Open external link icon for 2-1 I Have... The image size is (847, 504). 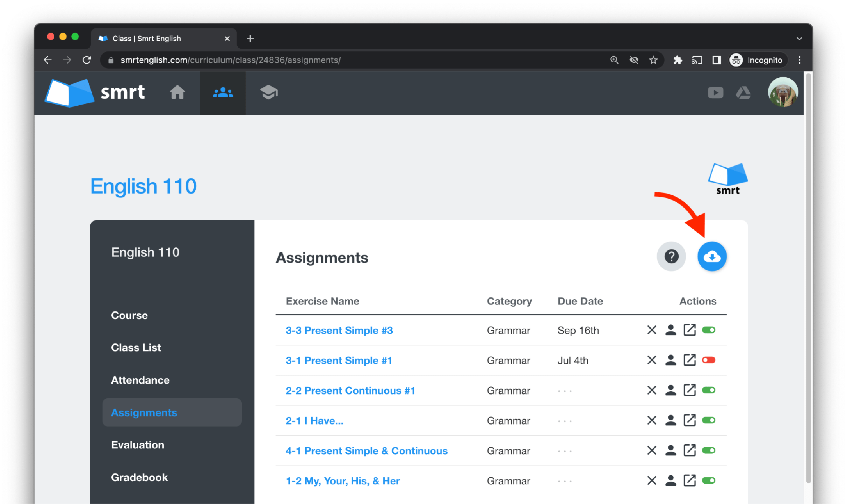(x=689, y=420)
